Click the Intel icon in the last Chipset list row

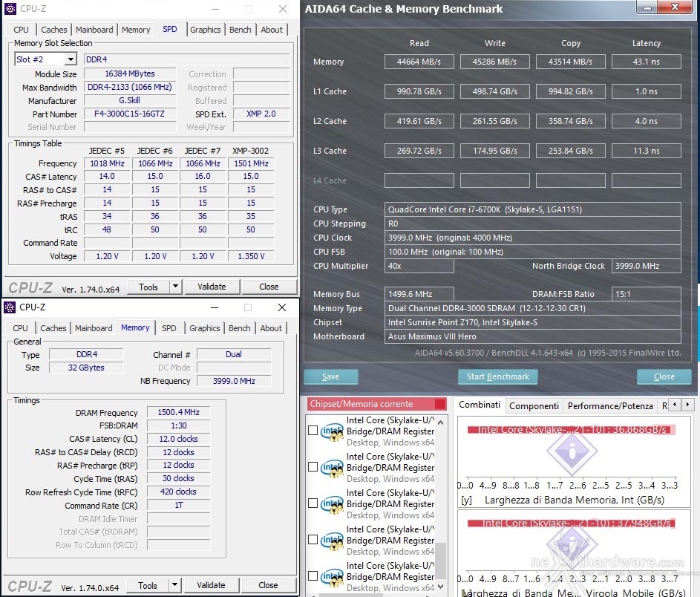coord(333,577)
